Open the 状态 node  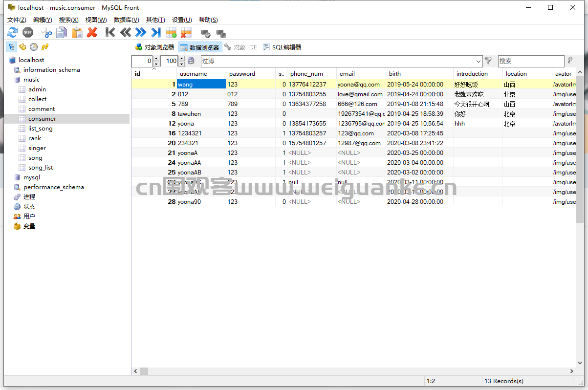point(29,206)
